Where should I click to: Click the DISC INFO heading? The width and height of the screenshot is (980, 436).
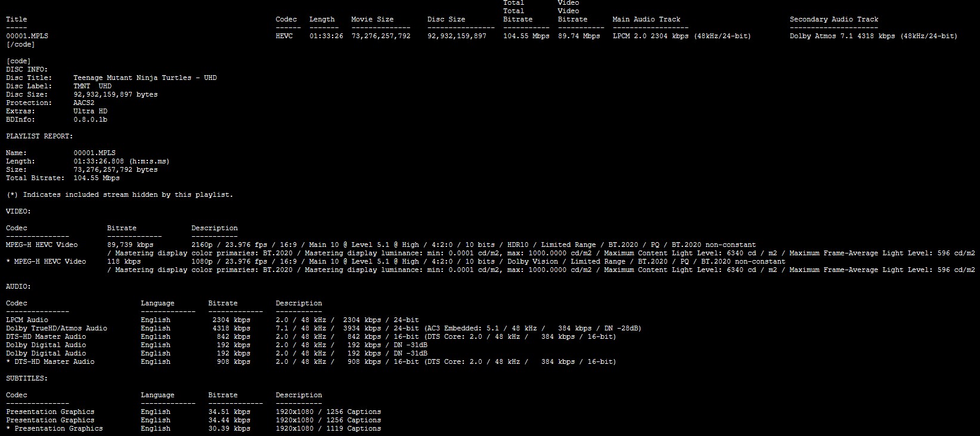point(27,69)
